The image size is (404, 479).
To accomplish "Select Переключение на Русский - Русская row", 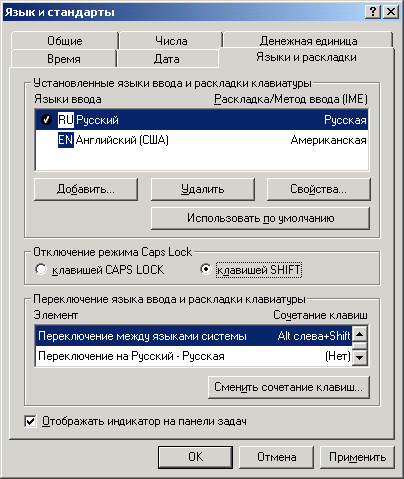I will (x=194, y=356).
